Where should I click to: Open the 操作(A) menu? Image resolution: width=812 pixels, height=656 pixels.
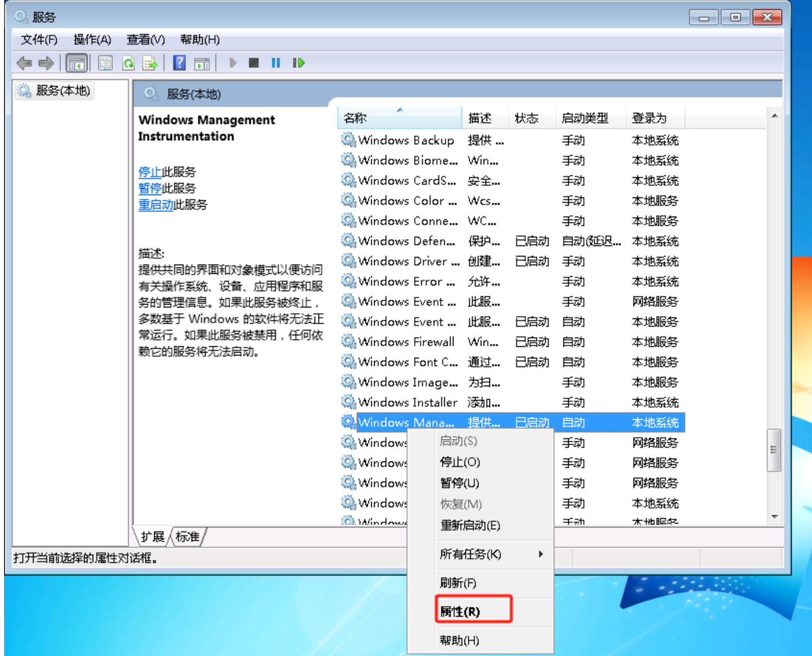click(92, 39)
